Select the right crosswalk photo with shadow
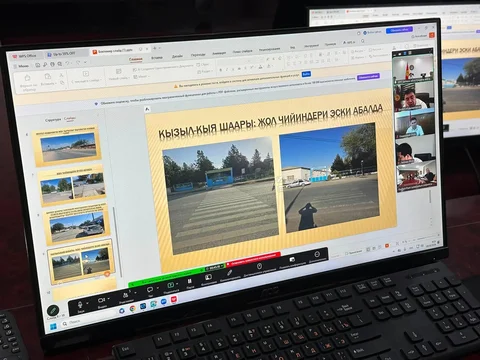 (330, 177)
